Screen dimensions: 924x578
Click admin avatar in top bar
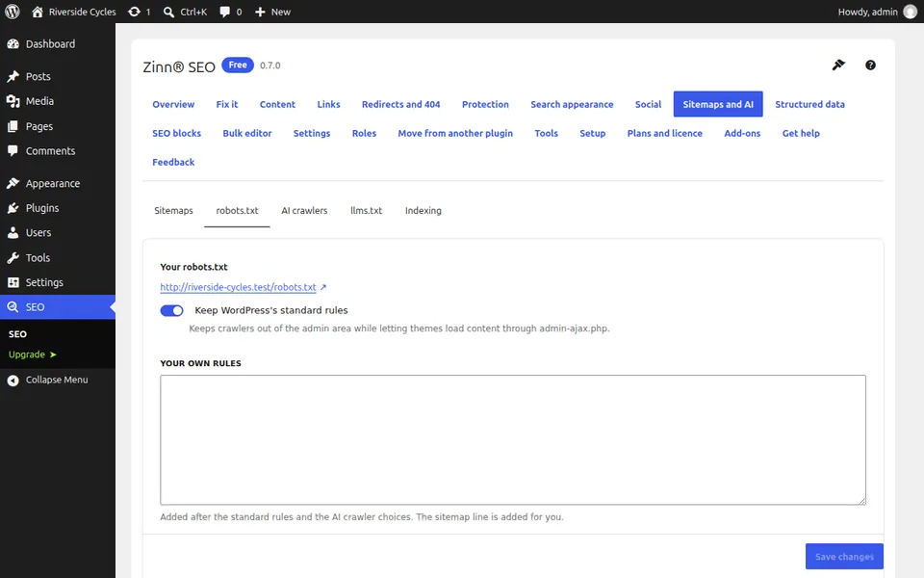pos(911,12)
